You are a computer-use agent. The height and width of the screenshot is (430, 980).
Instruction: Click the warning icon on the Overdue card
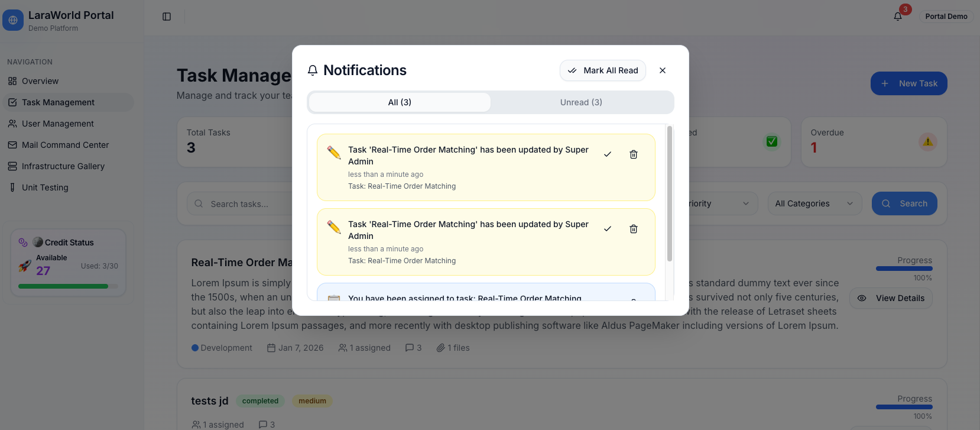927,142
